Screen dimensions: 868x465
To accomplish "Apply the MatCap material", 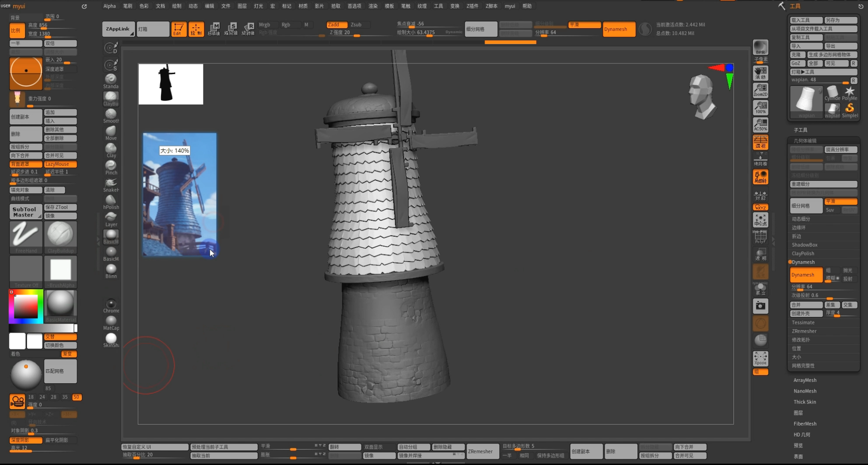I will 111,323.
